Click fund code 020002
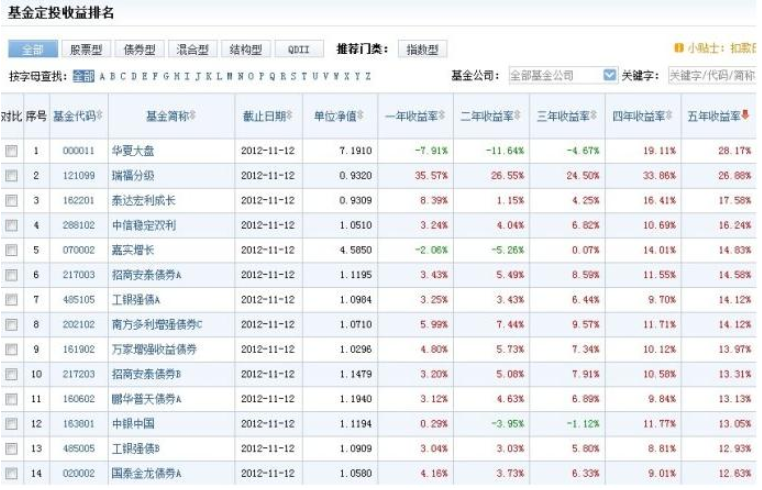762x490 pixels. (x=79, y=473)
